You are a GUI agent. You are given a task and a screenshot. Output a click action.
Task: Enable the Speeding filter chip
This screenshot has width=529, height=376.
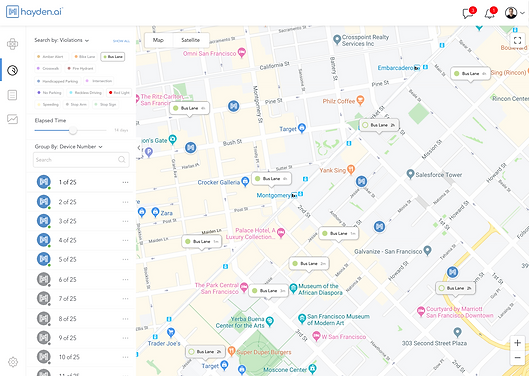48,104
